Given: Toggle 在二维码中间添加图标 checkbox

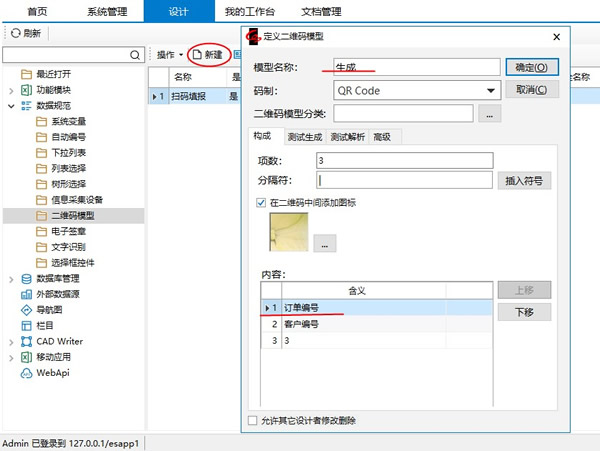Looking at the screenshot, I should [x=262, y=203].
